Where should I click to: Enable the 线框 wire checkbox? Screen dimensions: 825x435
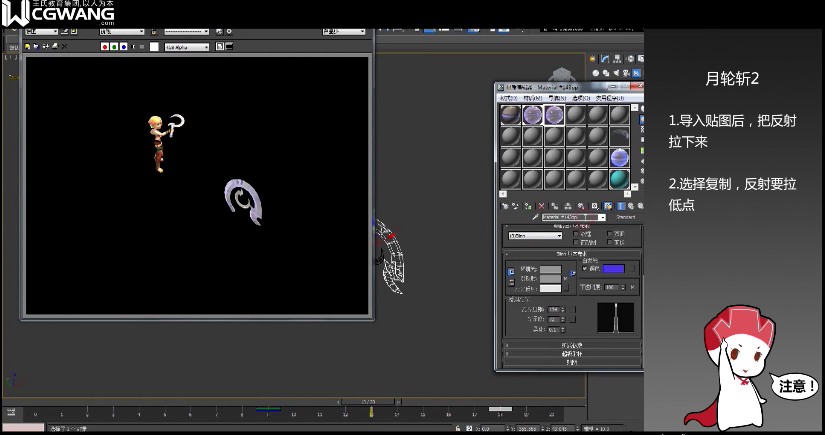(x=576, y=234)
